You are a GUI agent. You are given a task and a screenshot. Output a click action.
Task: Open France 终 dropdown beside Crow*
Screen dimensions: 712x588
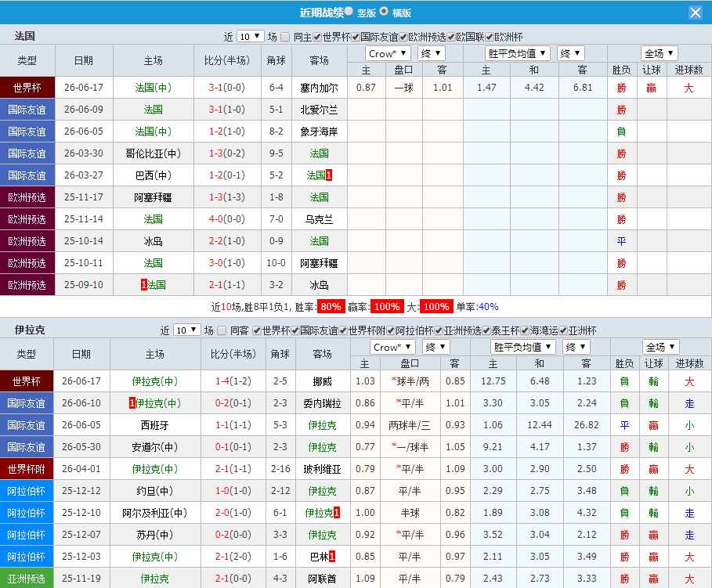[432, 53]
